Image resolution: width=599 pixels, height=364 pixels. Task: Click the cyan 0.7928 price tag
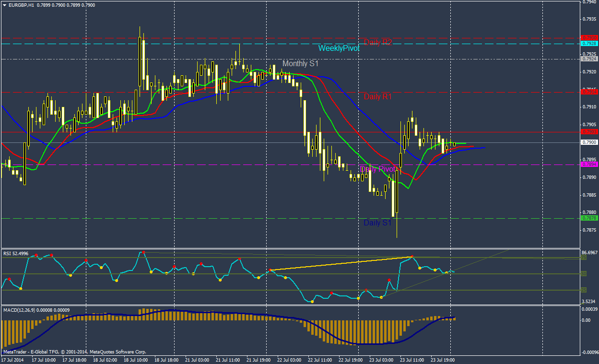pos(588,44)
